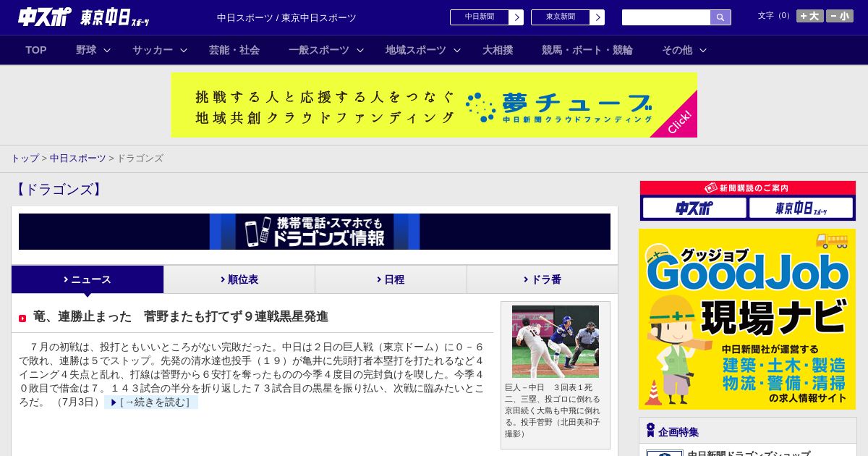Image resolution: width=868 pixels, height=456 pixels.
Task: Open the 中日新聞ドラゴンズショップ link
Action: click(x=749, y=453)
